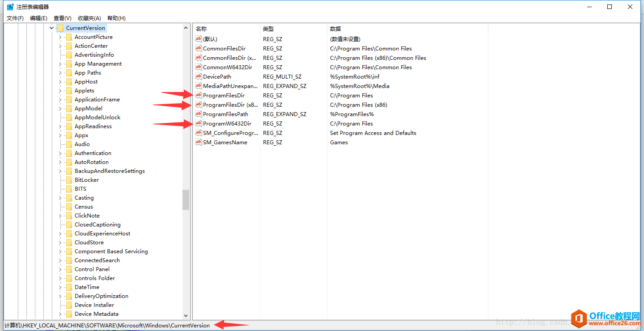Collapse the CurrentVersion tree node
Screen dimensions: 644x331
point(52,28)
